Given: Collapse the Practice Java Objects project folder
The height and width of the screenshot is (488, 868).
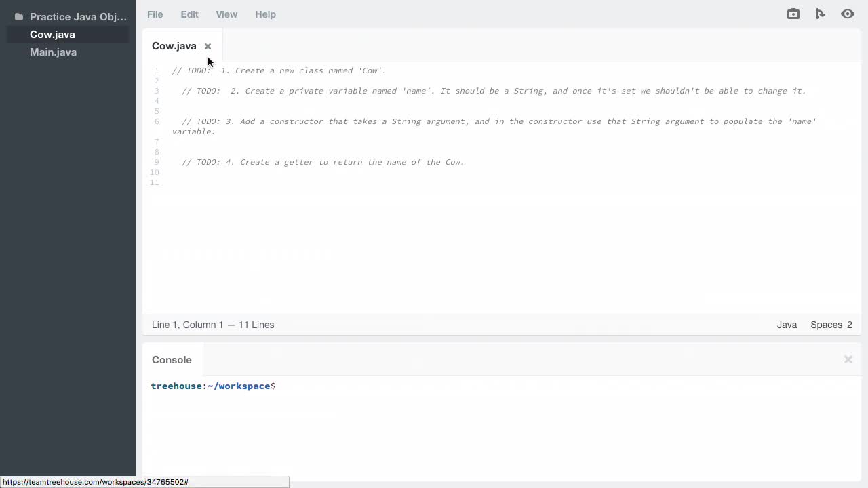Looking at the screenshot, I should (78, 16).
